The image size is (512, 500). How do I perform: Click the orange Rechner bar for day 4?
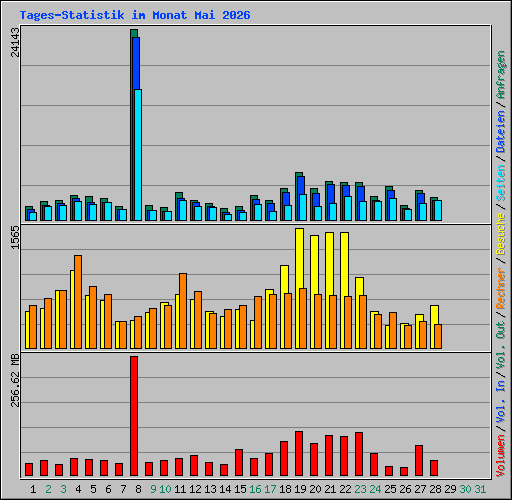[78, 302]
